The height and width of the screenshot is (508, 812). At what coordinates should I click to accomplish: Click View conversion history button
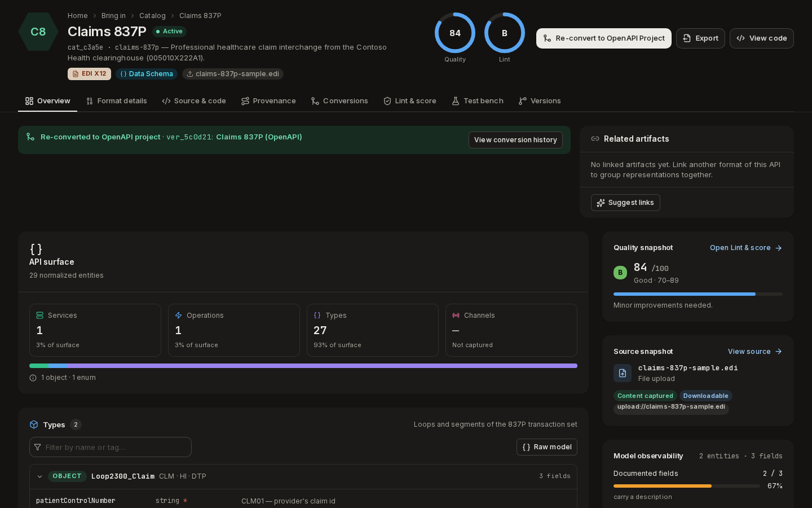pos(515,140)
